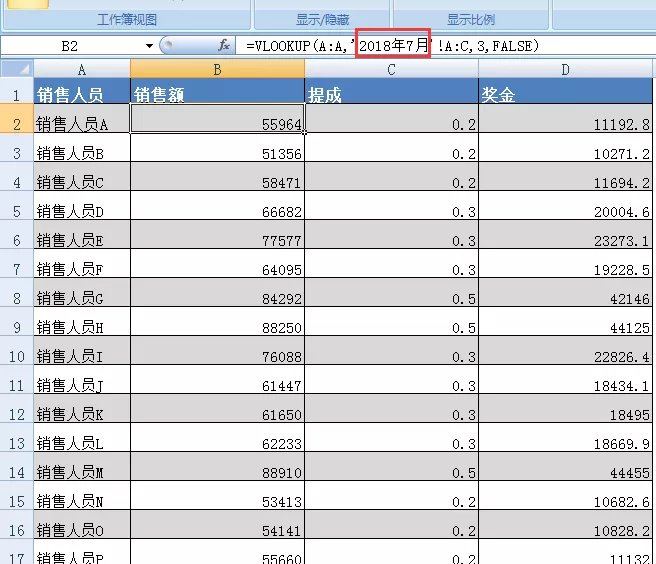Select cell with value 61447
Screen dimensions: 656x564
coord(218,379)
